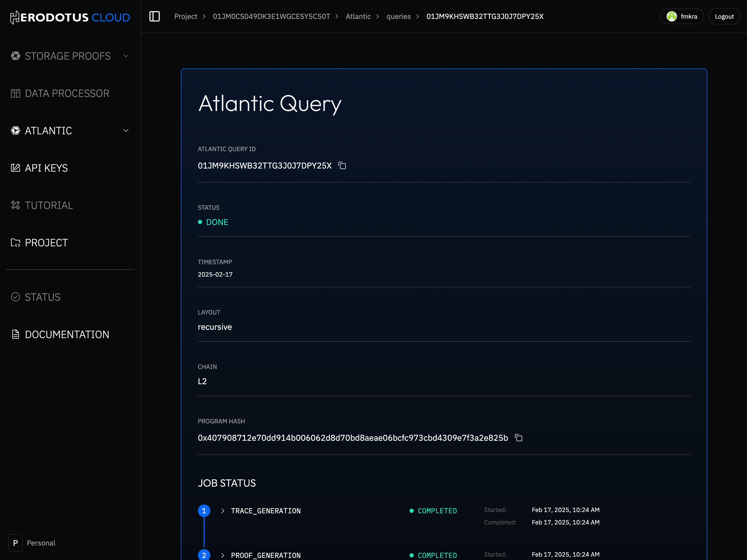This screenshot has width=747, height=560.
Task: Click the step 2 circle marker
Action: 204,555
